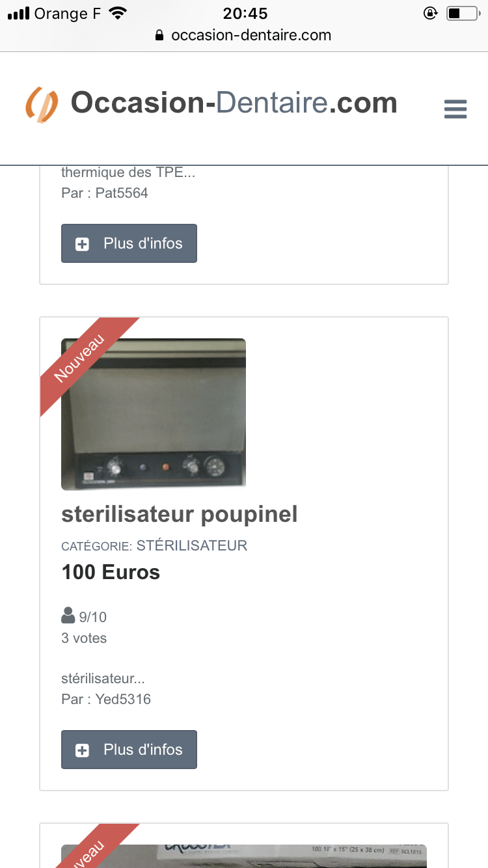Select the STÉRILISATEUR category link
488x868 pixels.
point(192,546)
